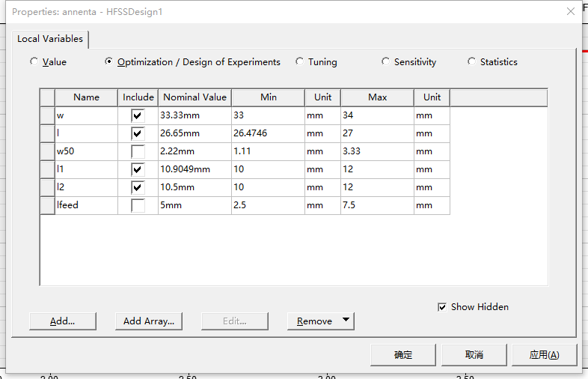This screenshot has width=588, height=379.
Task: Select row header for variable l2
Action: click(47, 187)
